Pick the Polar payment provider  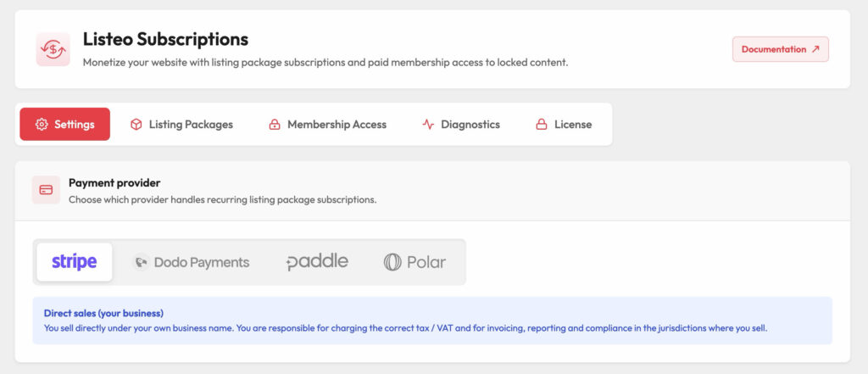tap(415, 262)
